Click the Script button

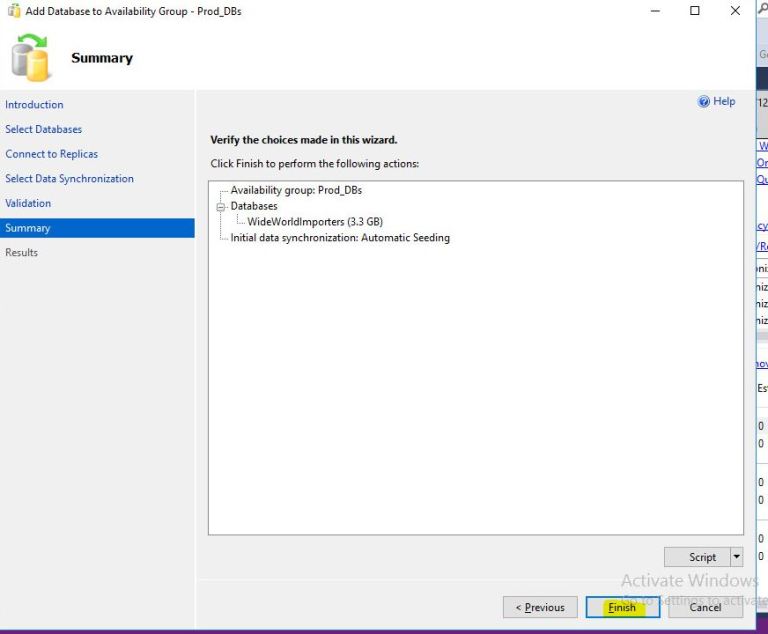(x=697, y=557)
